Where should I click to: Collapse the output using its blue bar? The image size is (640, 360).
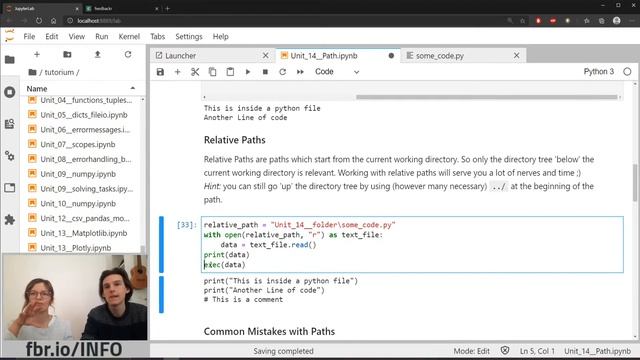point(162,294)
